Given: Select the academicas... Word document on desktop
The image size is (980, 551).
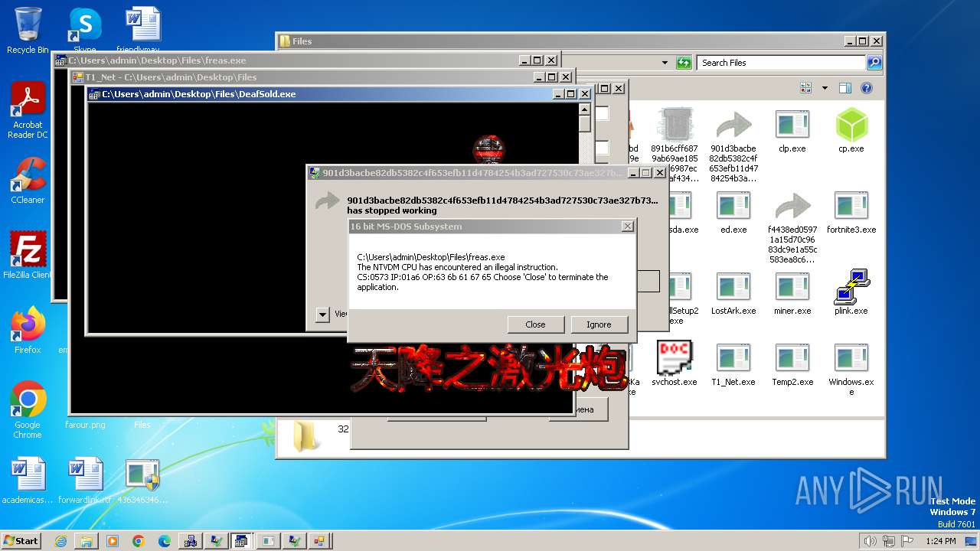Looking at the screenshot, I should click(x=28, y=481).
